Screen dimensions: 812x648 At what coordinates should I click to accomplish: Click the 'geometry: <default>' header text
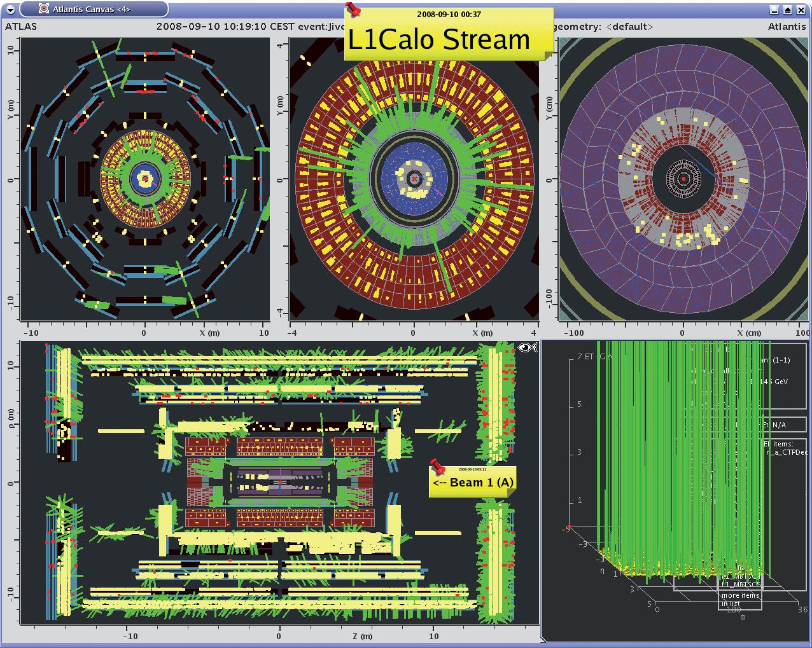click(603, 27)
